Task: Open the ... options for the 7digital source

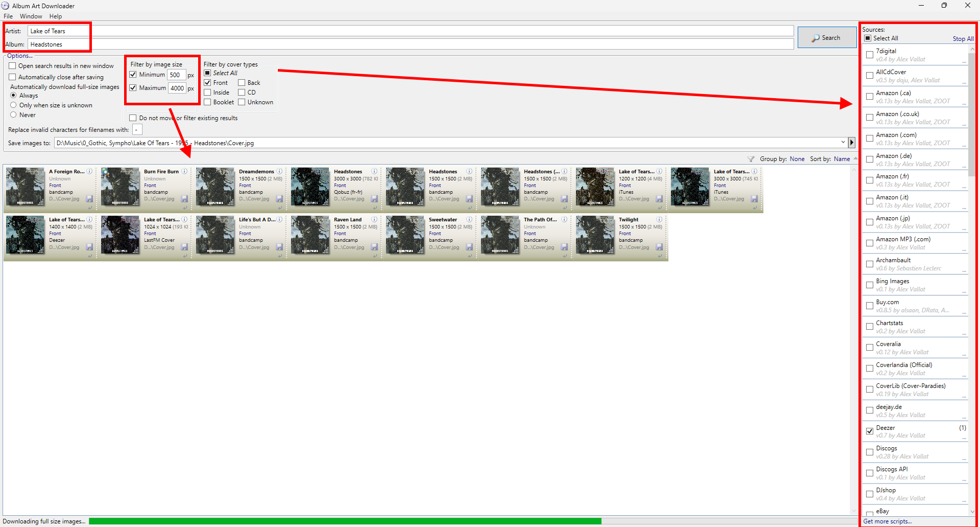Action: click(x=964, y=61)
